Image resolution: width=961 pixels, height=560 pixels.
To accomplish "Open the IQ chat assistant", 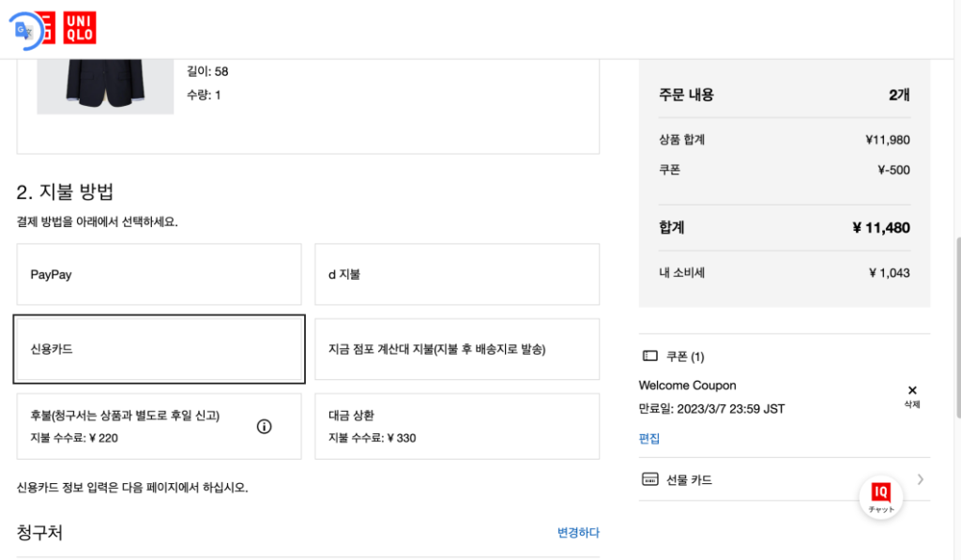I will [x=881, y=496].
